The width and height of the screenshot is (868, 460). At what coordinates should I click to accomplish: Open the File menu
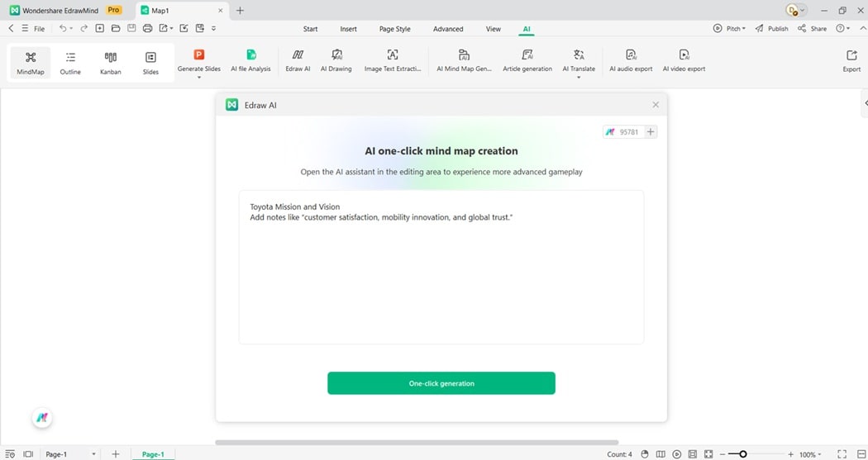[40, 29]
